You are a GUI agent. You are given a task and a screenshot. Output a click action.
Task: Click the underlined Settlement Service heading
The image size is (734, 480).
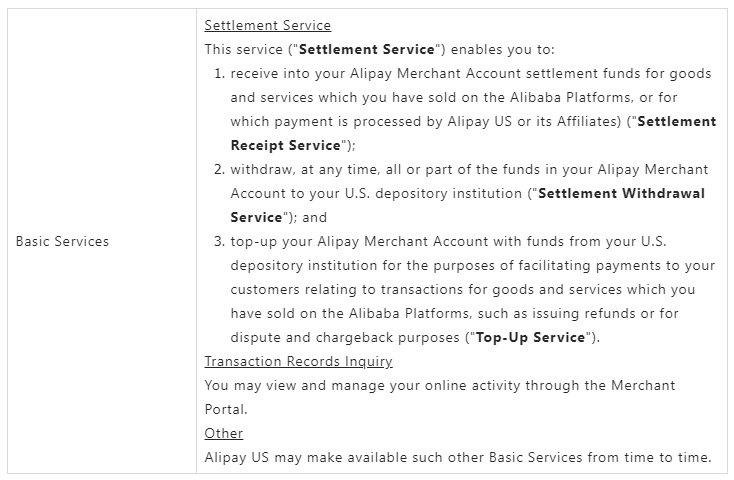point(267,25)
